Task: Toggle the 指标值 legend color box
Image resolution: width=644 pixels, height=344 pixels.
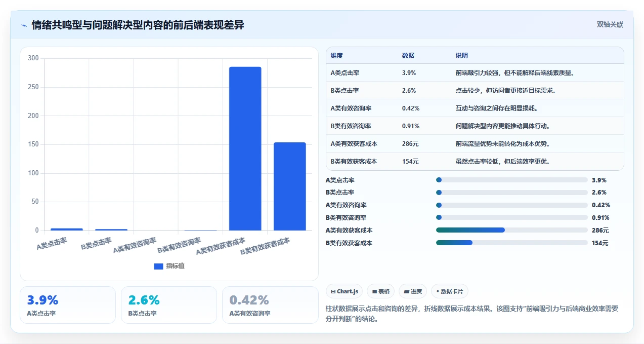Action: coord(158,266)
